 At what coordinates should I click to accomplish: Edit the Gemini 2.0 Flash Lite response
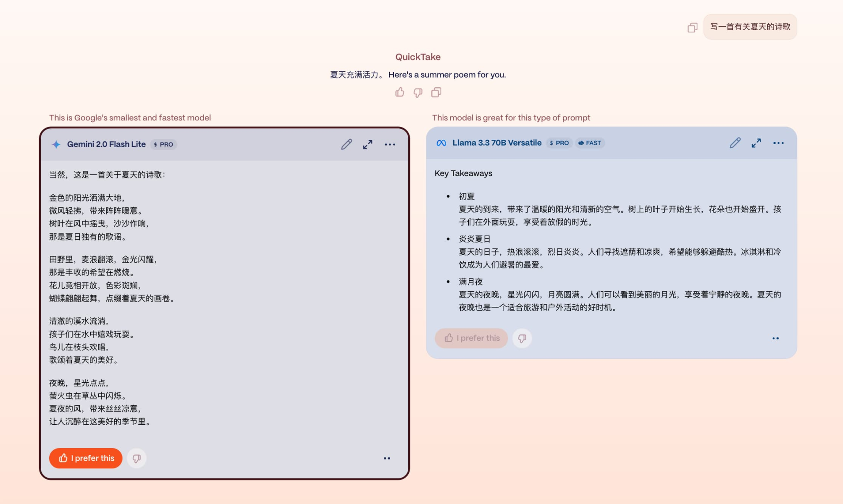click(346, 144)
